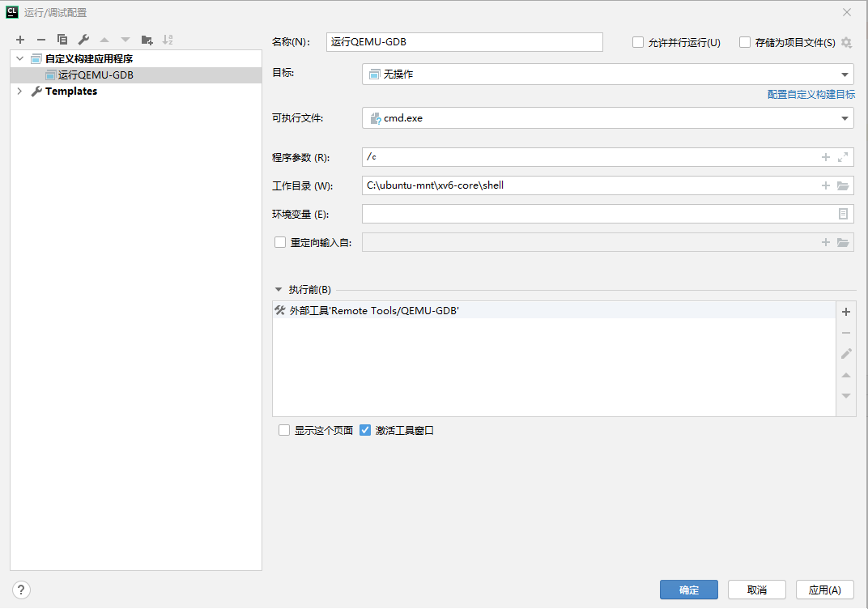Expand the program arguments field editor
Image resolution: width=868 pixels, height=609 pixels.
[843, 157]
